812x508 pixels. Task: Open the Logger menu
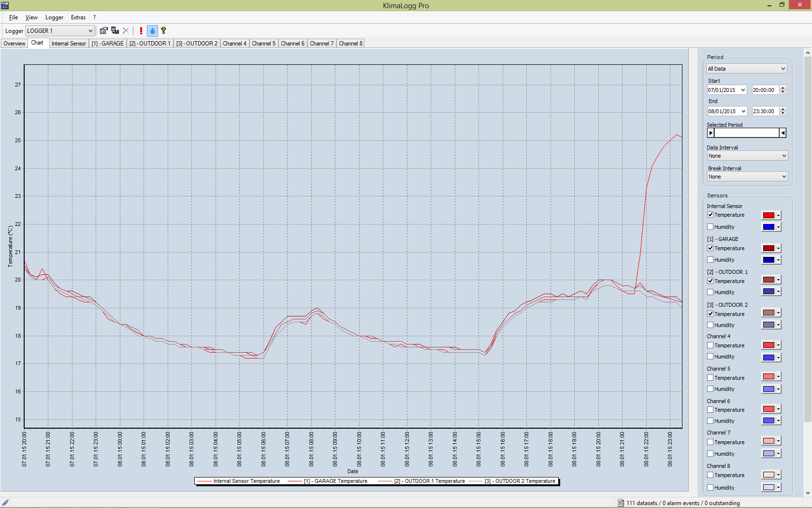click(x=54, y=17)
